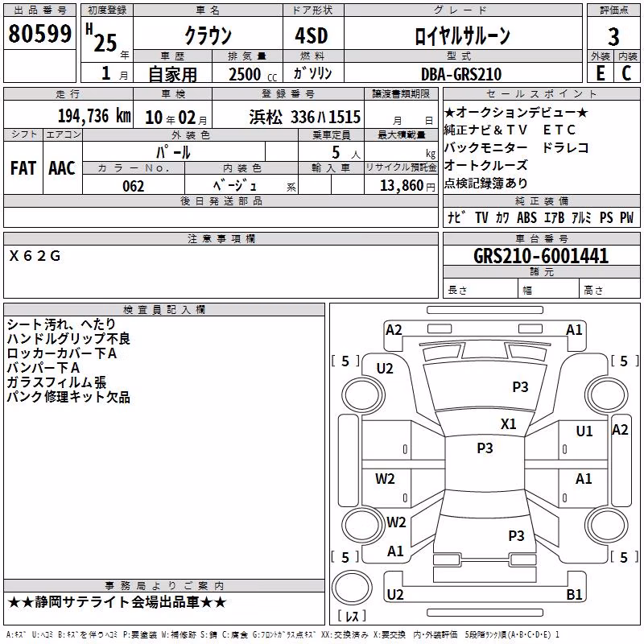Click the P3 mark on the trunk
This screenshot has height=644, width=644.
click(x=516, y=536)
